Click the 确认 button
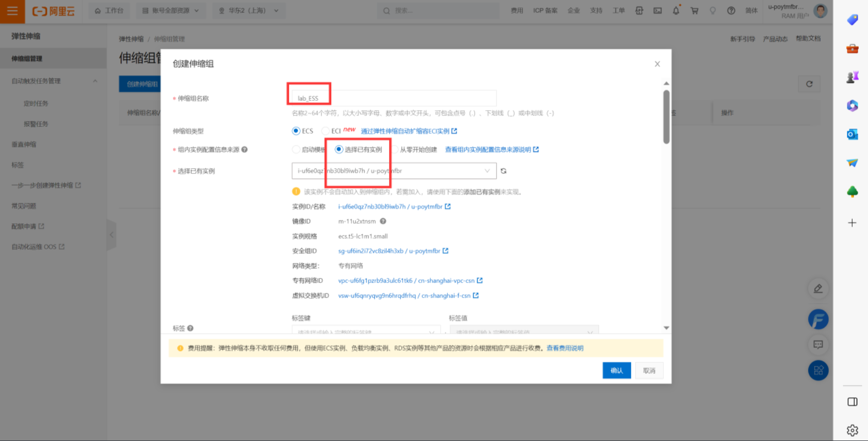This screenshot has height=441, width=868. point(617,371)
